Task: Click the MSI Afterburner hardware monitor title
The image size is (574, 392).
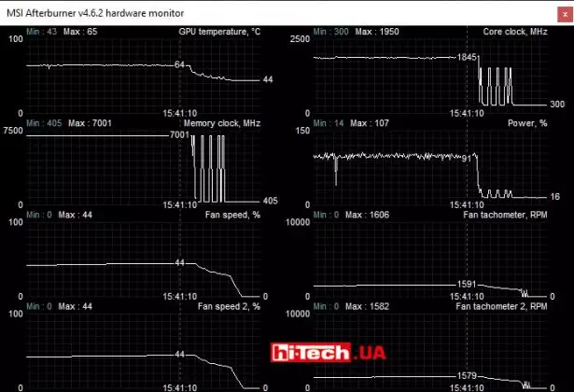Action: pyautogui.click(x=95, y=13)
